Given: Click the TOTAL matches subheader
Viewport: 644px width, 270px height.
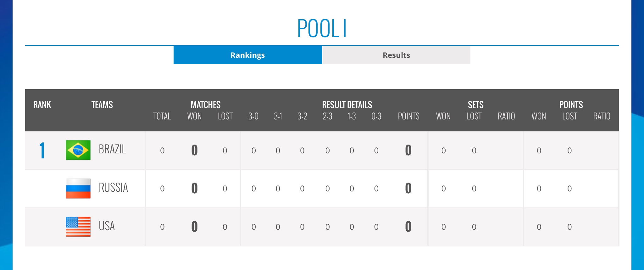Looking at the screenshot, I should pos(162,116).
